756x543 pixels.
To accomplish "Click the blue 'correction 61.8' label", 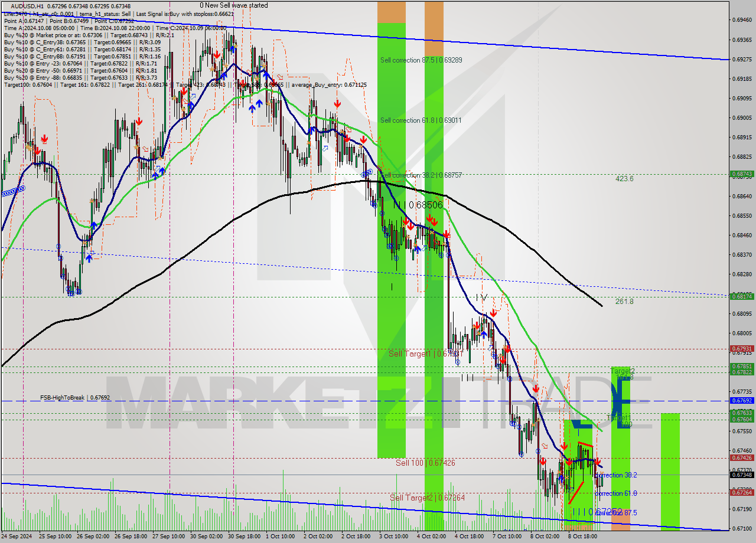I will (617, 493).
